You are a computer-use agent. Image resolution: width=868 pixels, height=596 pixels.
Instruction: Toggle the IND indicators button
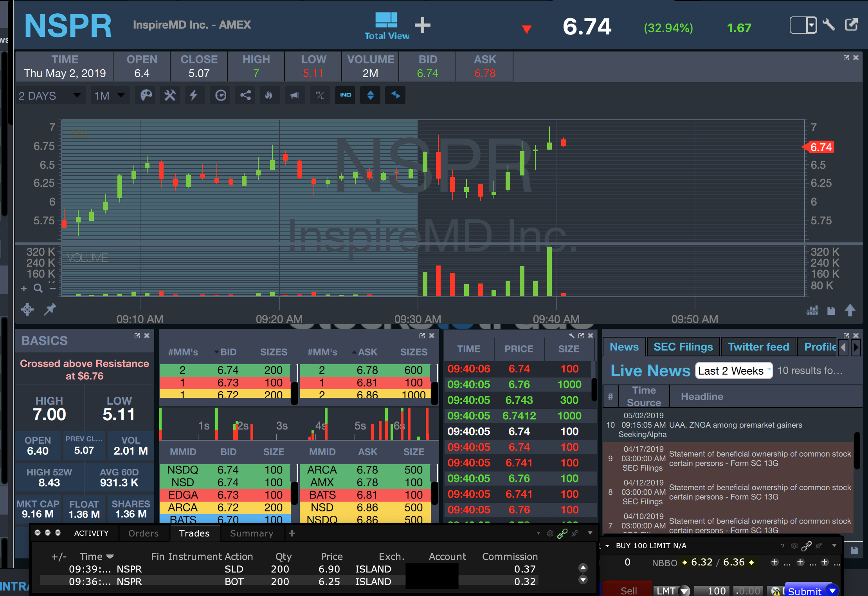345,96
